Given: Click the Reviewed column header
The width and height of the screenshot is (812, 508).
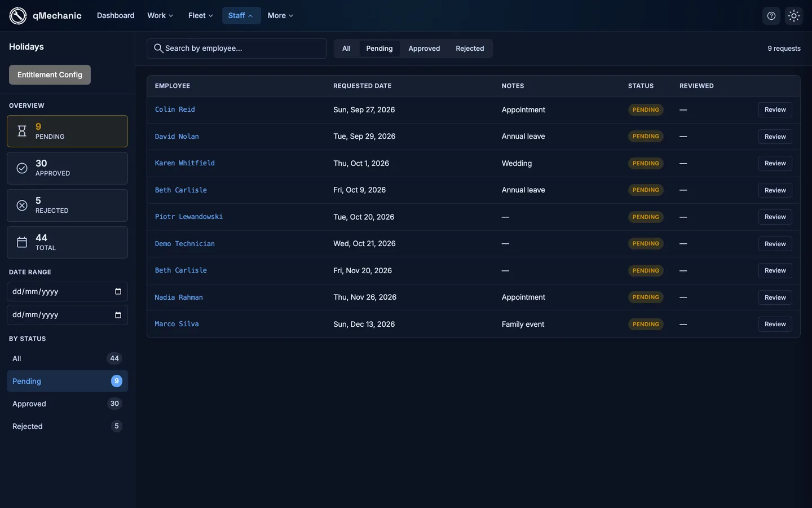Looking at the screenshot, I should pyautogui.click(x=696, y=86).
